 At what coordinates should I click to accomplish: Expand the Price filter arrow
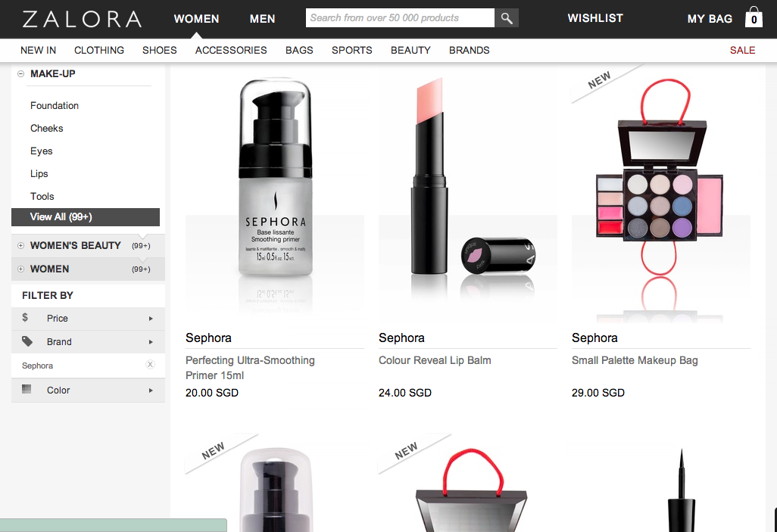(151, 319)
